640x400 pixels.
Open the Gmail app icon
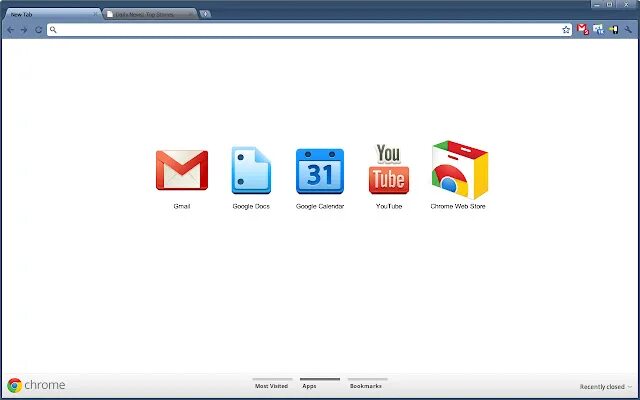tap(182, 170)
